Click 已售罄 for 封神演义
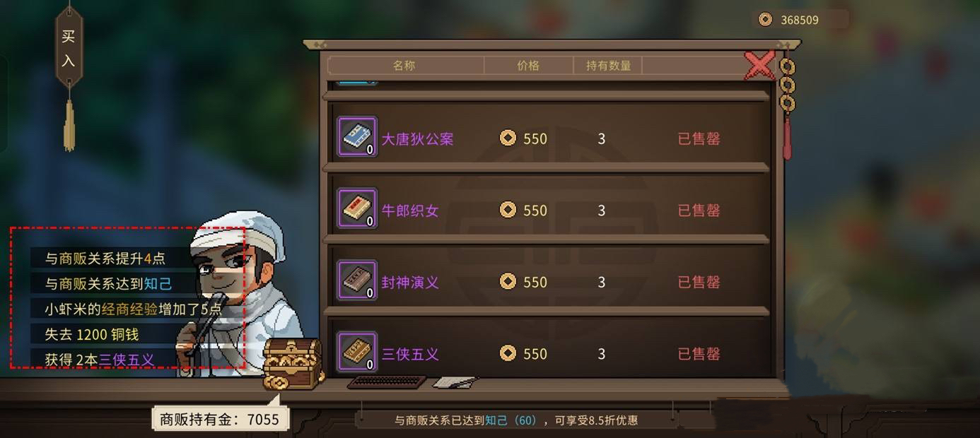Image resolution: width=980 pixels, height=438 pixels. point(699,282)
